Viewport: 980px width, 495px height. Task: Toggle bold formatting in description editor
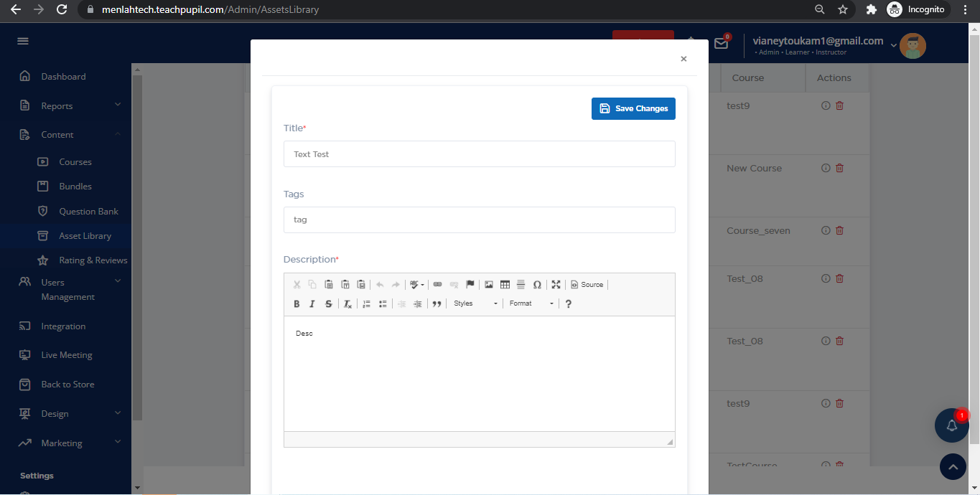[x=297, y=303]
